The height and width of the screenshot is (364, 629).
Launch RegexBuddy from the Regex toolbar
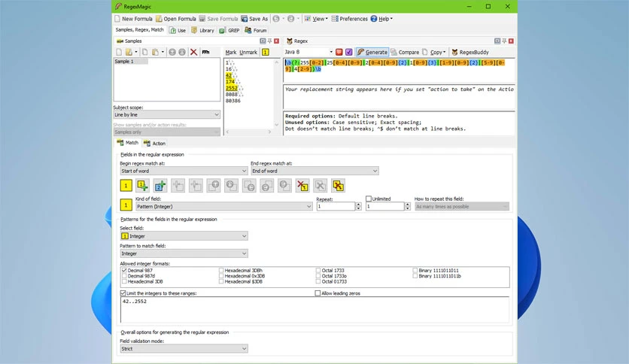click(470, 52)
